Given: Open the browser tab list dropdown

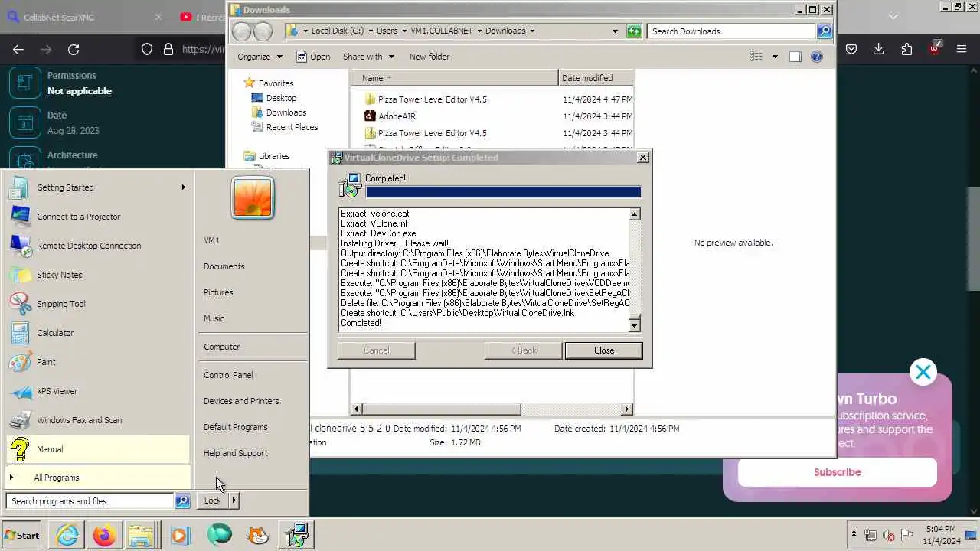Looking at the screenshot, I should [x=893, y=16].
